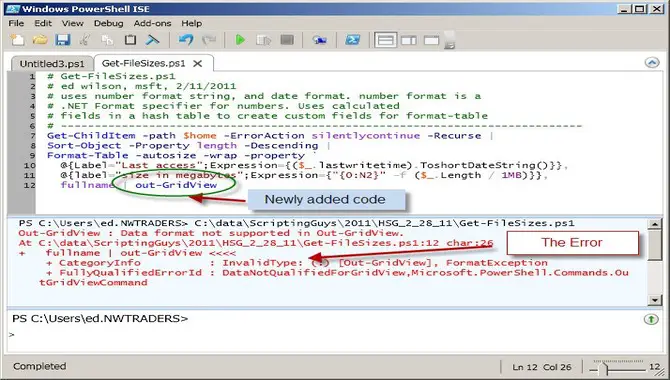Click 'Format-Table' on line 9
The image size is (670, 380).
pyautogui.click(x=88, y=155)
